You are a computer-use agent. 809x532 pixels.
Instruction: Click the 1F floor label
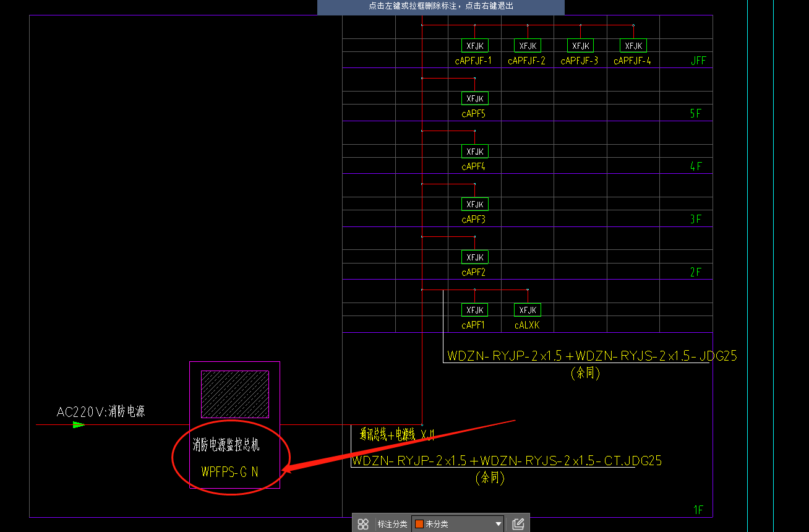pyautogui.click(x=698, y=510)
